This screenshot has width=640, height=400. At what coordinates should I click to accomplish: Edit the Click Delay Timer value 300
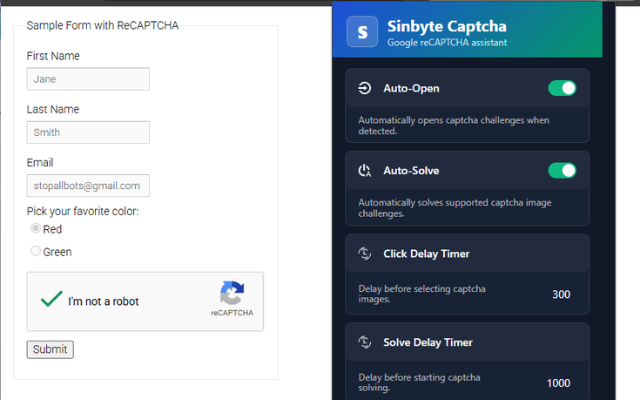[x=561, y=294]
